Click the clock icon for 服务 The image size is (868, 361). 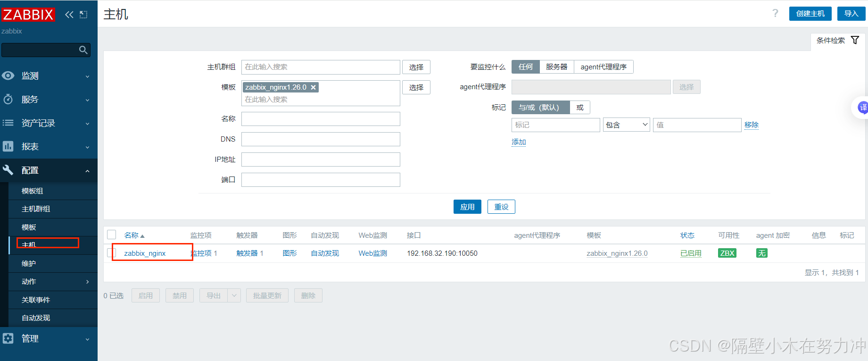pyautogui.click(x=8, y=99)
